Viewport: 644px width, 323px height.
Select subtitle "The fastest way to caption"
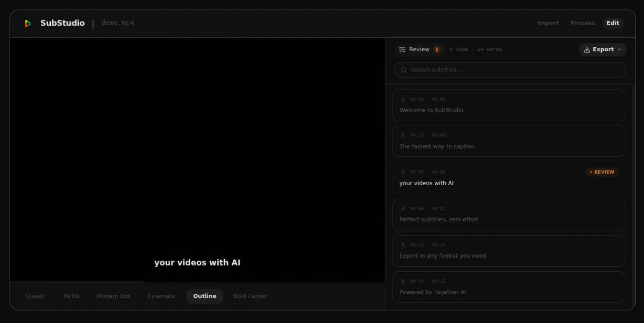pyautogui.click(x=509, y=141)
